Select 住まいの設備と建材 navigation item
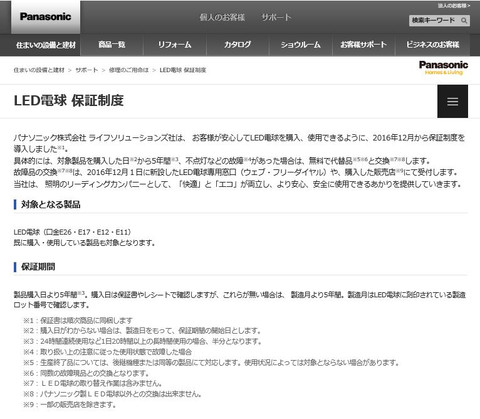 pos(46,45)
